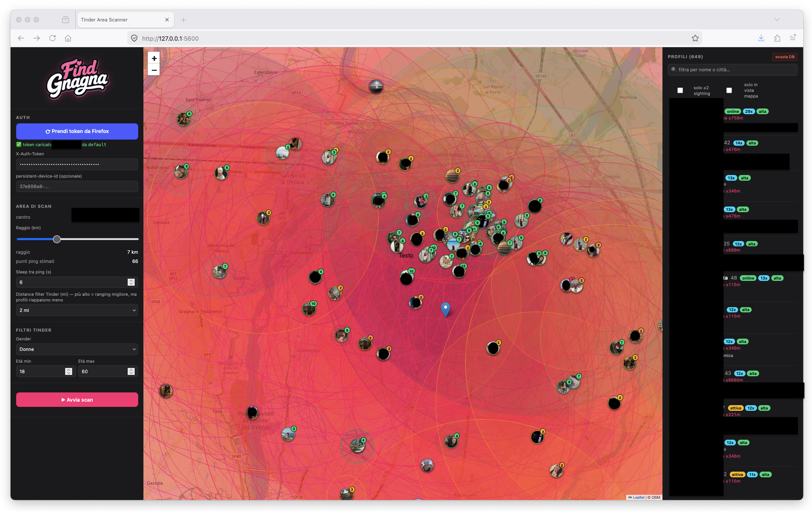This screenshot has height=511, width=812.
Task: Click the Età max field
Action: click(108, 371)
